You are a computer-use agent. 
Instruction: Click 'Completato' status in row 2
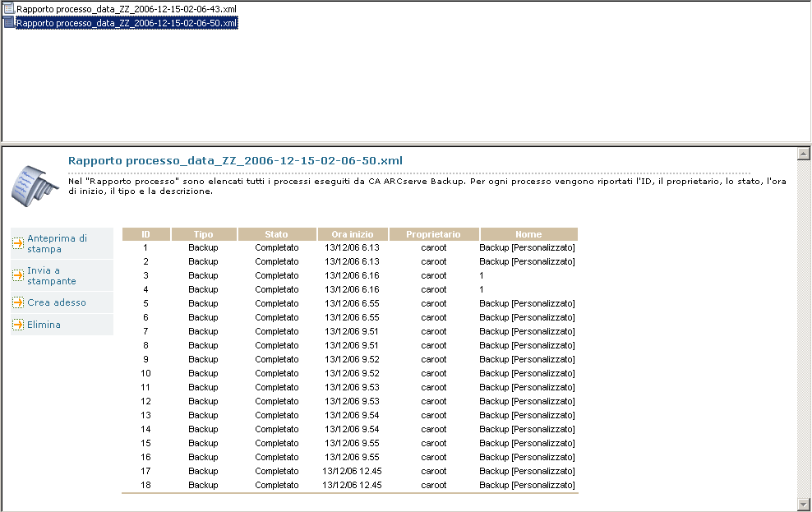[277, 262]
